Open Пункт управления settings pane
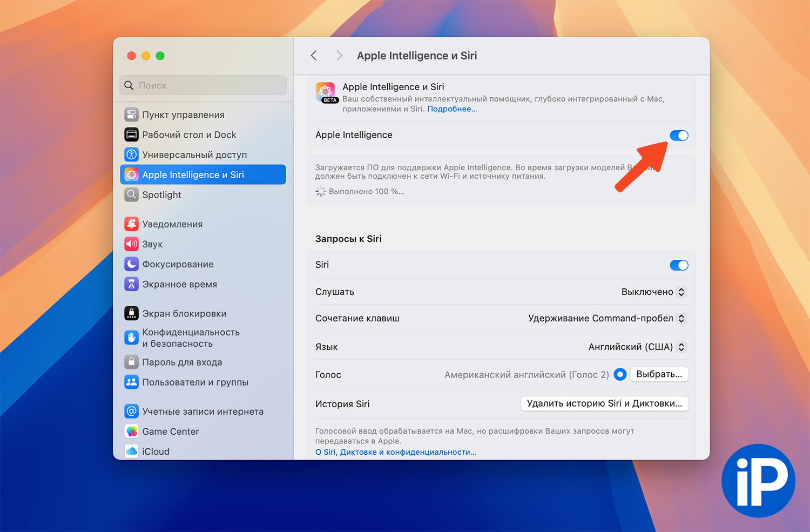 203,115
